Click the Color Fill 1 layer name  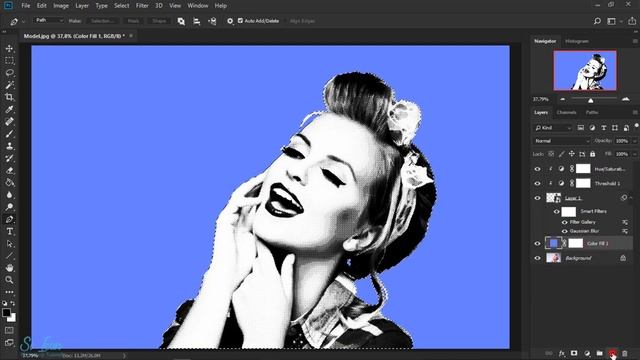point(598,244)
